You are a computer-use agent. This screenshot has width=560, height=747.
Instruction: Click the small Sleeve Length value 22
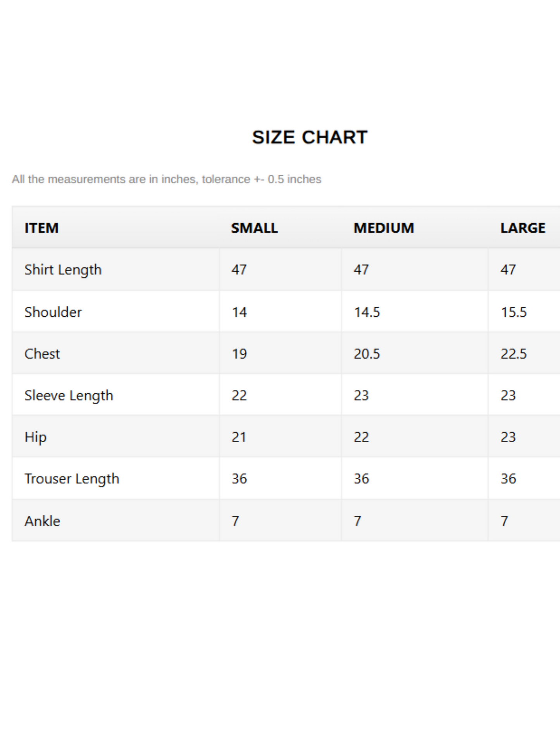coord(239,396)
